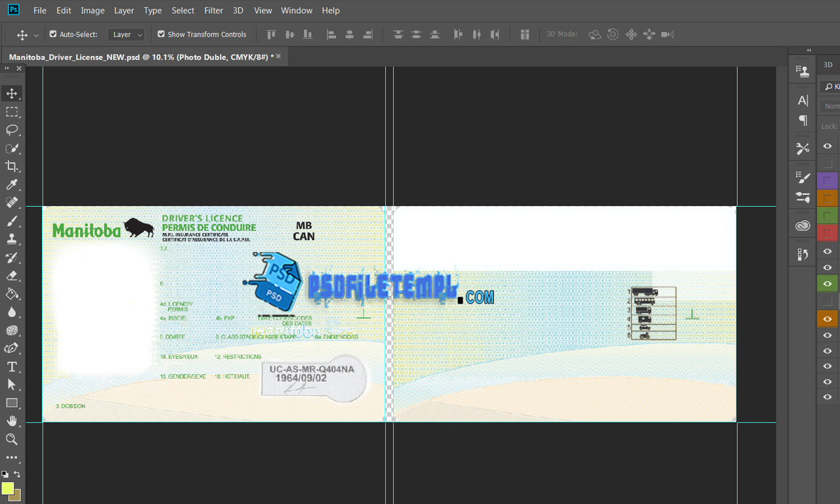
Task: Select the Paint Bucket tool
Action: (x=12, y=294)
